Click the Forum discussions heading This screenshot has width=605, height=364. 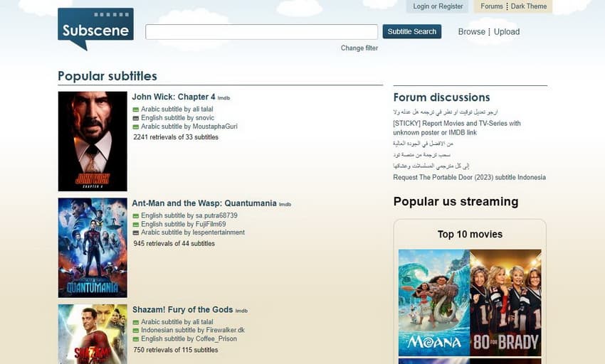(441, 97)
